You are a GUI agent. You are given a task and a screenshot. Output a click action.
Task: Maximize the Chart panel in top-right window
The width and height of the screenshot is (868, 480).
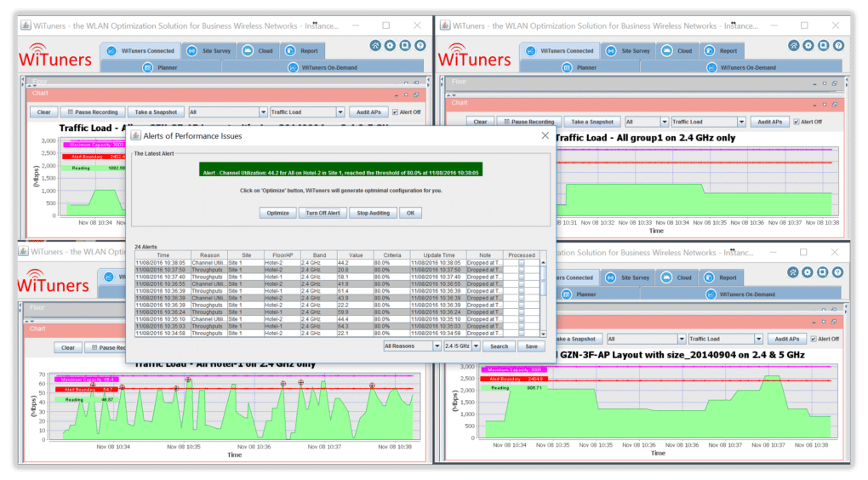(x=825, y=105)
